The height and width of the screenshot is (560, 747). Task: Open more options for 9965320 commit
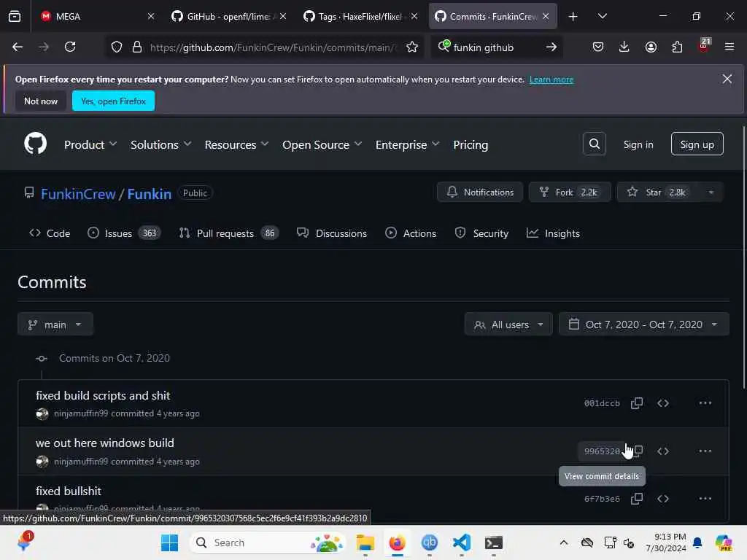pyautogui.click(x=705, y=451)
